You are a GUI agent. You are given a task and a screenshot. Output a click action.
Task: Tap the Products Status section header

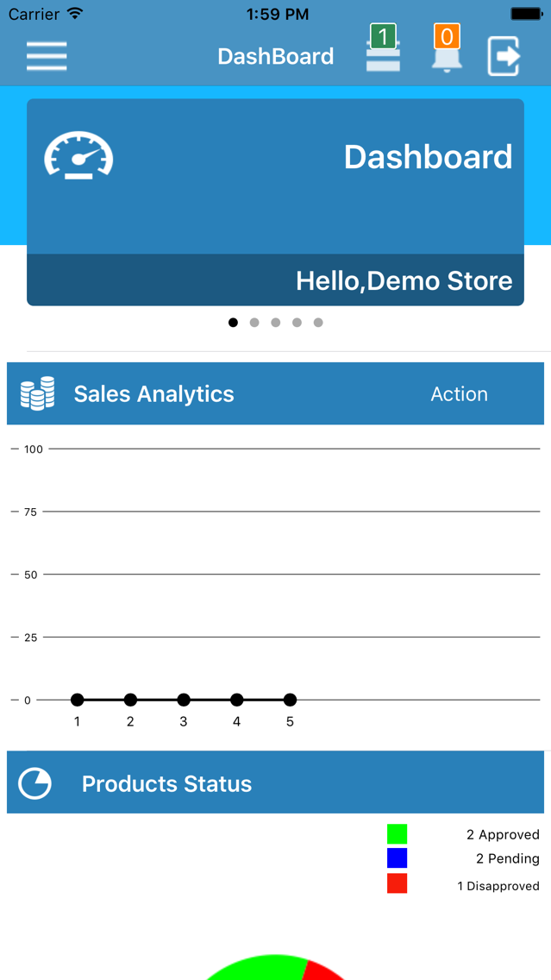click(x=276, y=782)
